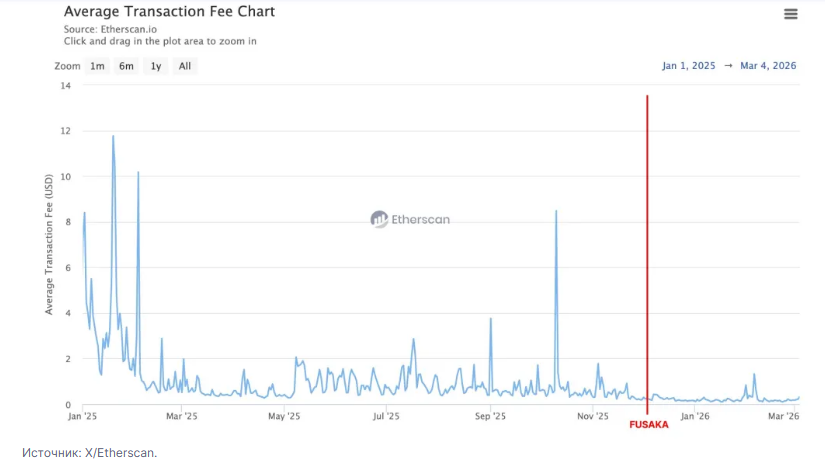
Task: Click the highest fee spike near 12 USD
Action: (113, 136)
